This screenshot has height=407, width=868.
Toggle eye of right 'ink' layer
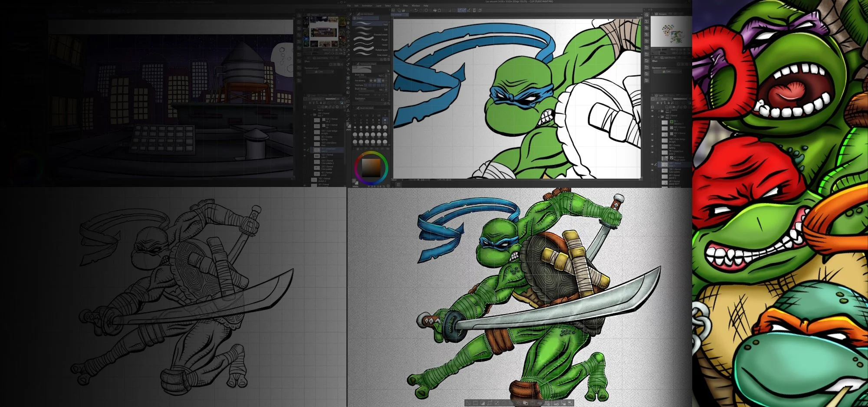click(x=652, y=134)
